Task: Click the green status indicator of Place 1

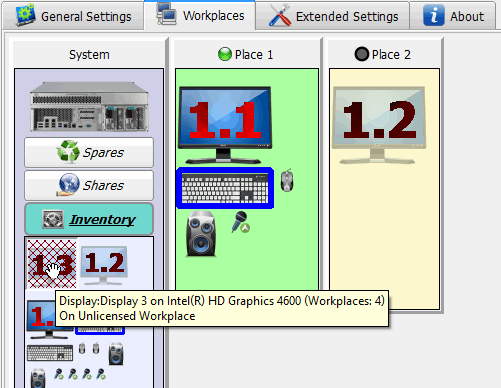Action: [225, 54]
